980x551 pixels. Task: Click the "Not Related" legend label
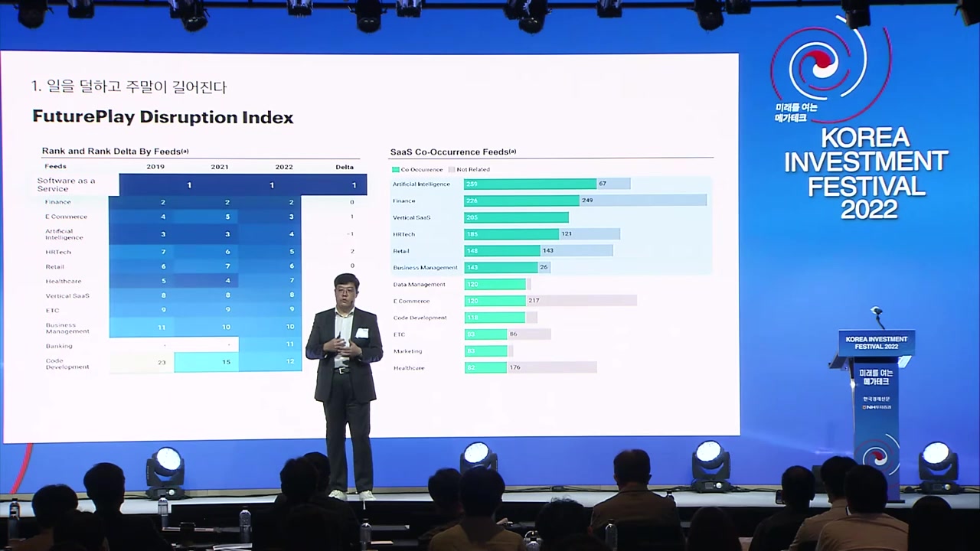473,169
